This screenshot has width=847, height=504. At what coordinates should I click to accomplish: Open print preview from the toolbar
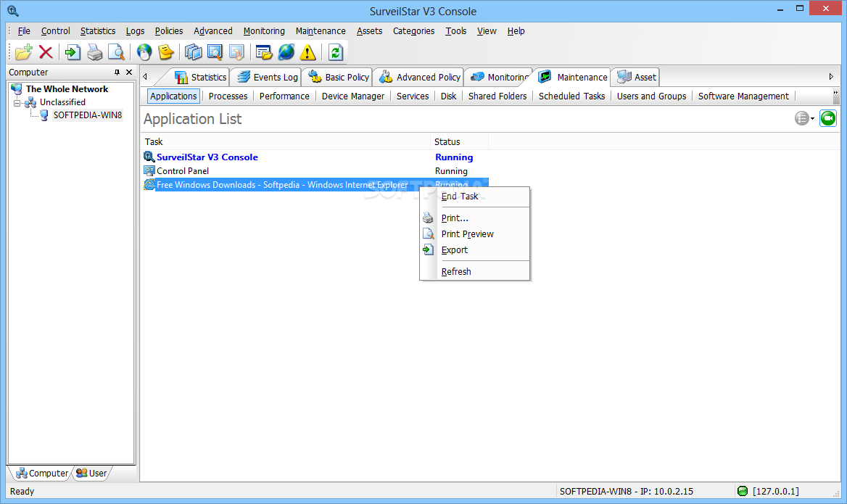(116, 52)
